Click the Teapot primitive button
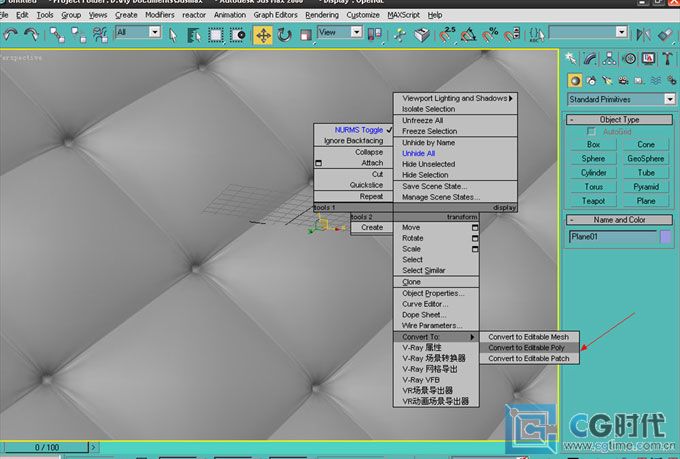Viewport: 680px width, 459px height. coord(593,201)
